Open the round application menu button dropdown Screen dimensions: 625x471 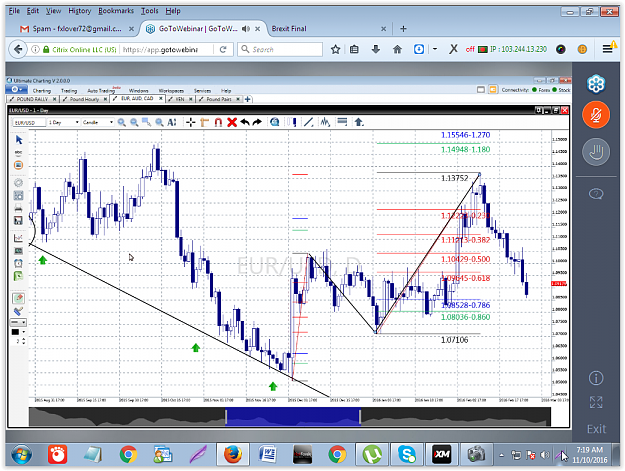17,90
